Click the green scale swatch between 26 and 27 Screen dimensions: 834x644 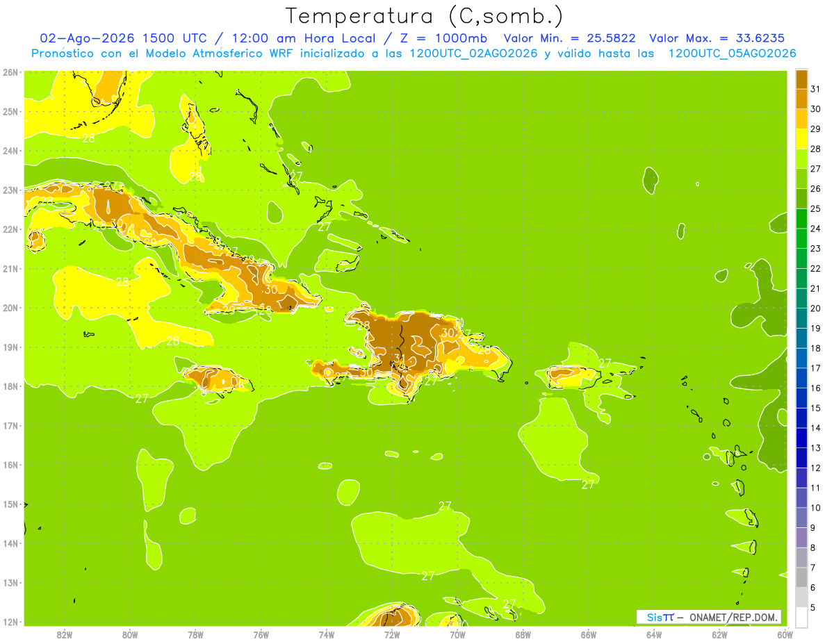coord(801,178)
